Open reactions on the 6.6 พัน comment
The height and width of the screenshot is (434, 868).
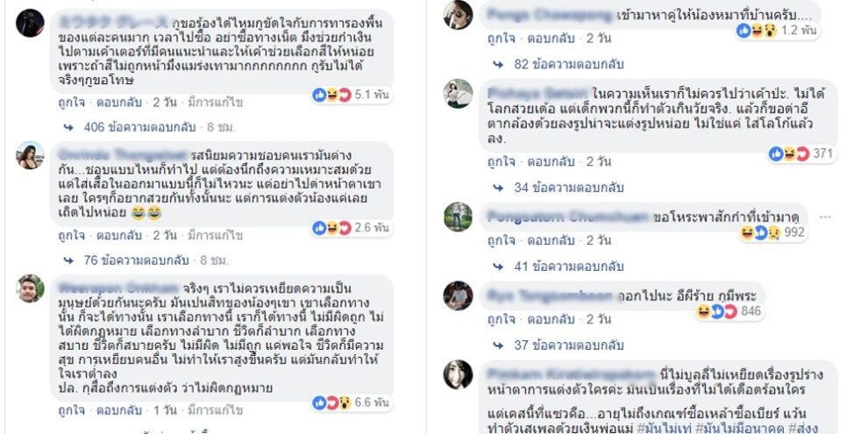[x=352, y=402]
